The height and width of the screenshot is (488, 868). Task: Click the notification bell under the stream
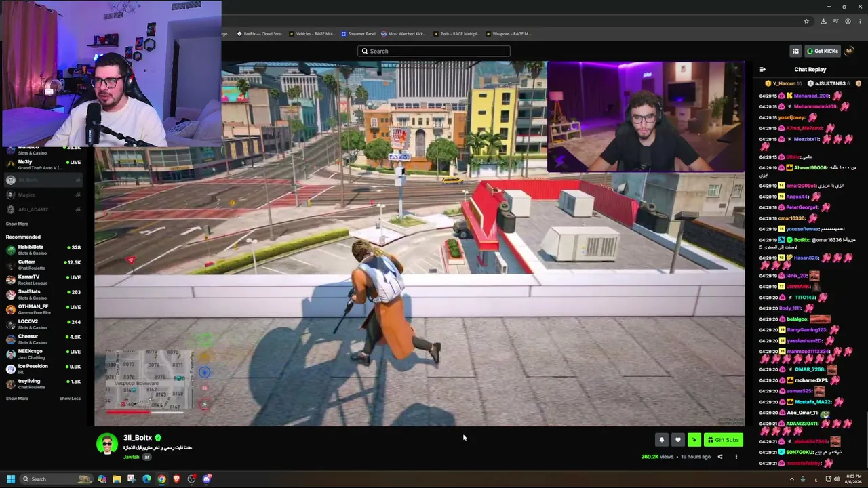click(x=662, y=440)
